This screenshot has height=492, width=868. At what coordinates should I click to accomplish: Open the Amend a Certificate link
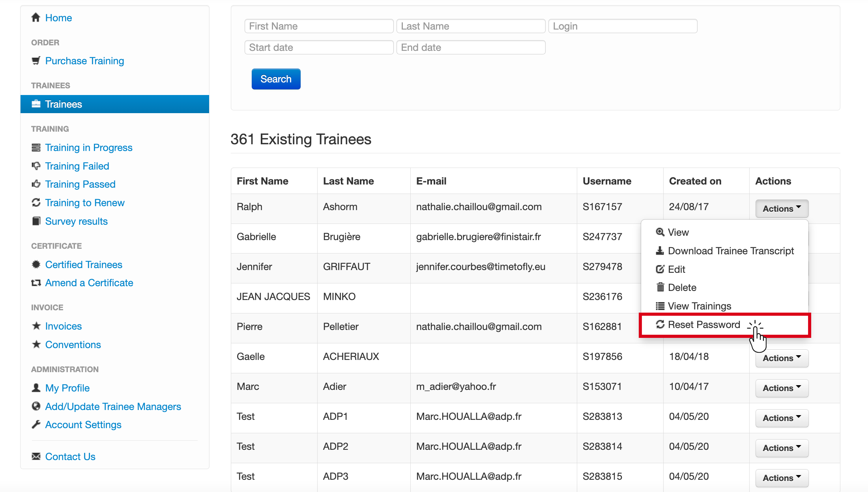tap(89, 283)
